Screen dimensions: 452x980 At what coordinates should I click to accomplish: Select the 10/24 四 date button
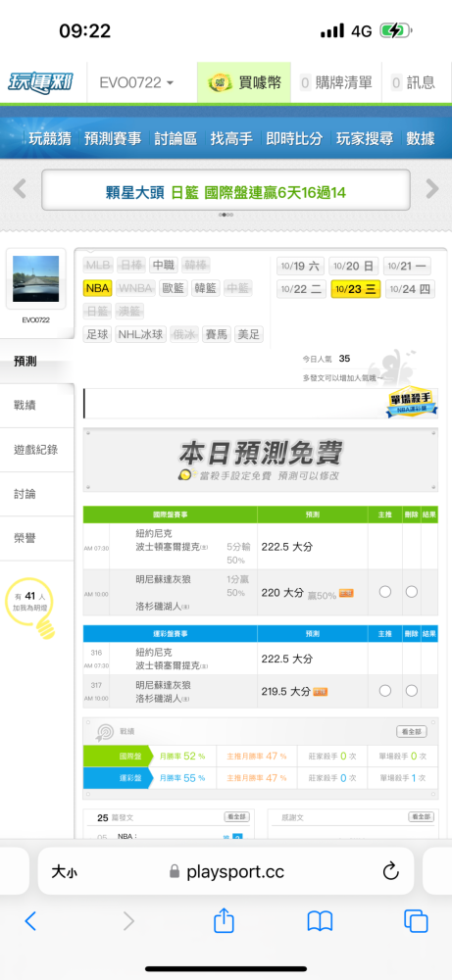click(x=409, y=289)
